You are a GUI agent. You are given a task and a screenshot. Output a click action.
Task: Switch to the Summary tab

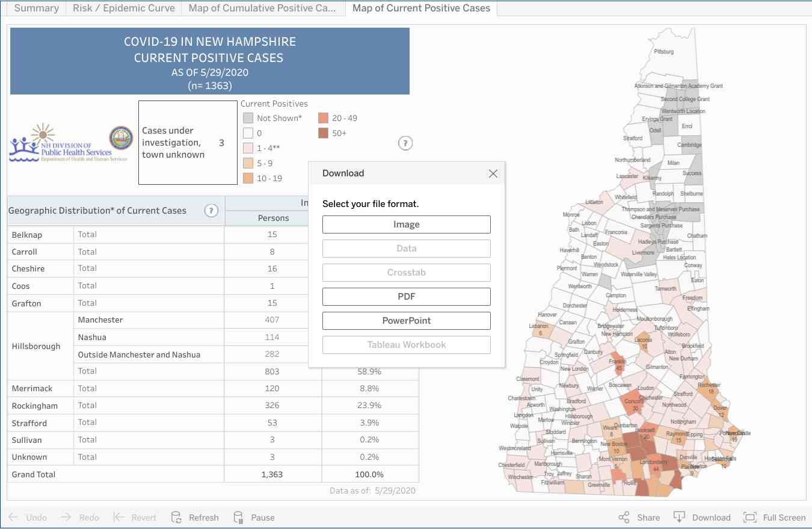pyautogui.click(x=36, y=8)
